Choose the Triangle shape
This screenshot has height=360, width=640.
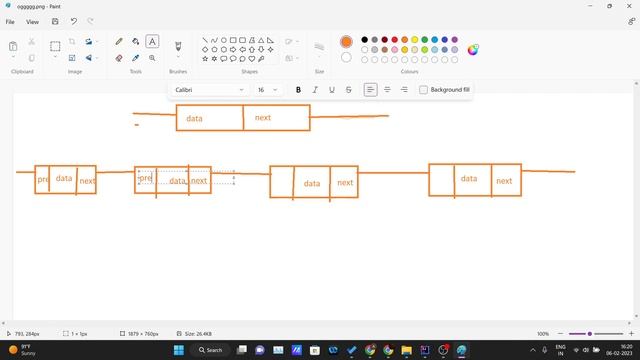point(261,40)
